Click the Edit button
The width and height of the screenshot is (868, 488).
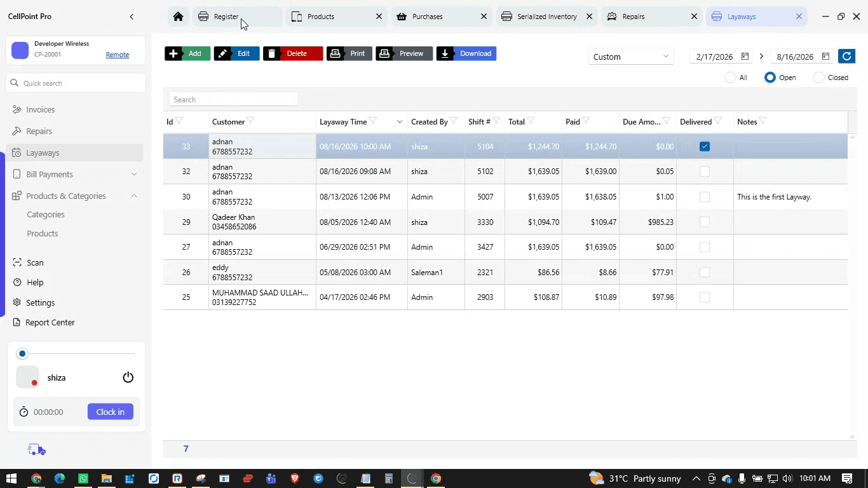[236, 53]
